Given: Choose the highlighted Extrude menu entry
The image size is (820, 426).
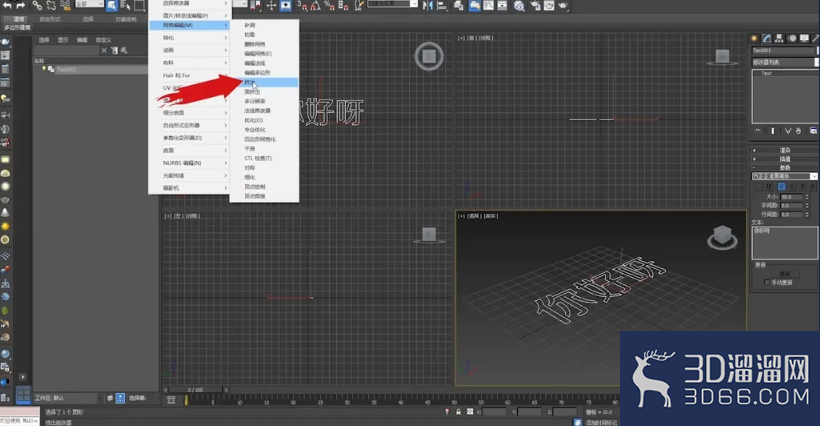Looking at the screenshot, I should 264,82.
